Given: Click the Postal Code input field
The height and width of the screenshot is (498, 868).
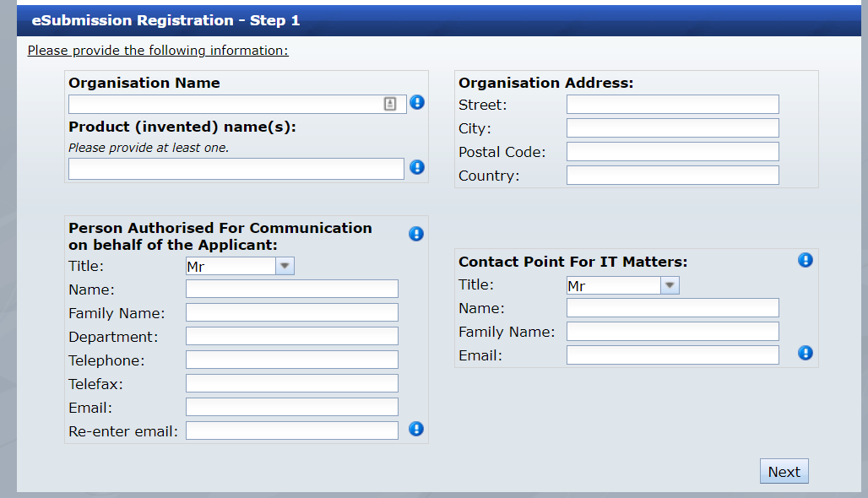Looking at the screenshot, I should (673, 152).
